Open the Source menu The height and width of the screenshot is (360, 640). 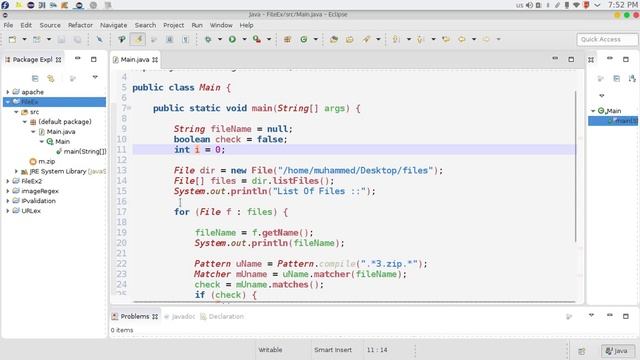click(x=50, y=25)
